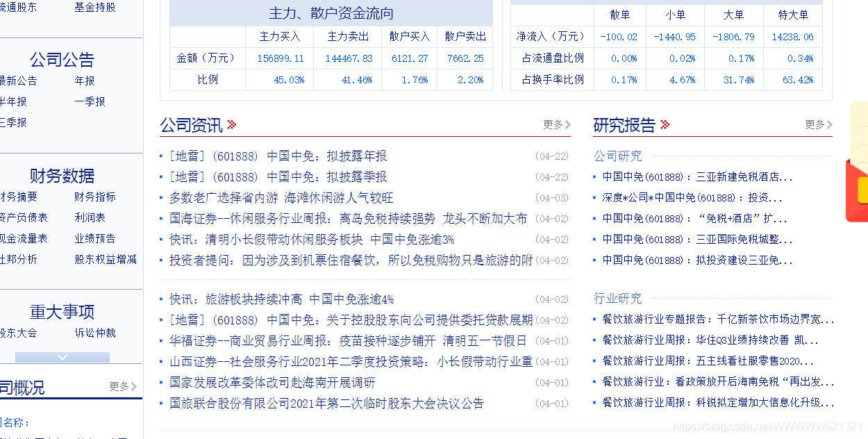This screenshot has height=439, width=868.
Task: Open 一季报 under 公司公告
Action: tap(90, 101)
